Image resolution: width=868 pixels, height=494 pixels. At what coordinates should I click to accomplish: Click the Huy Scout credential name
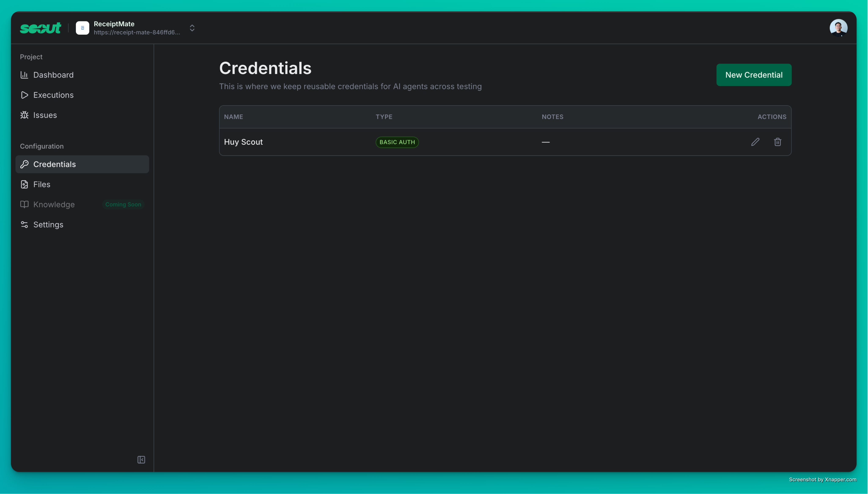click(x=243, y=142)
